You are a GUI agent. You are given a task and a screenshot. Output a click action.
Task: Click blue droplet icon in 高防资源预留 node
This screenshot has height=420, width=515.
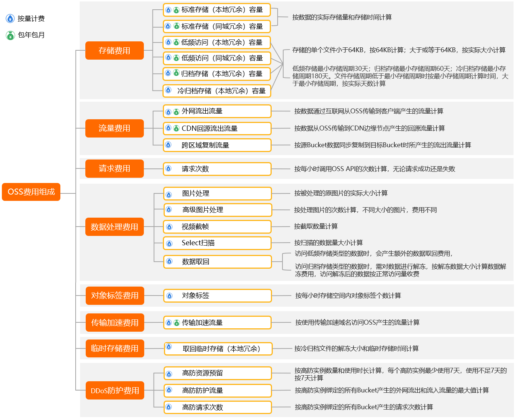[x=169, y=374]
